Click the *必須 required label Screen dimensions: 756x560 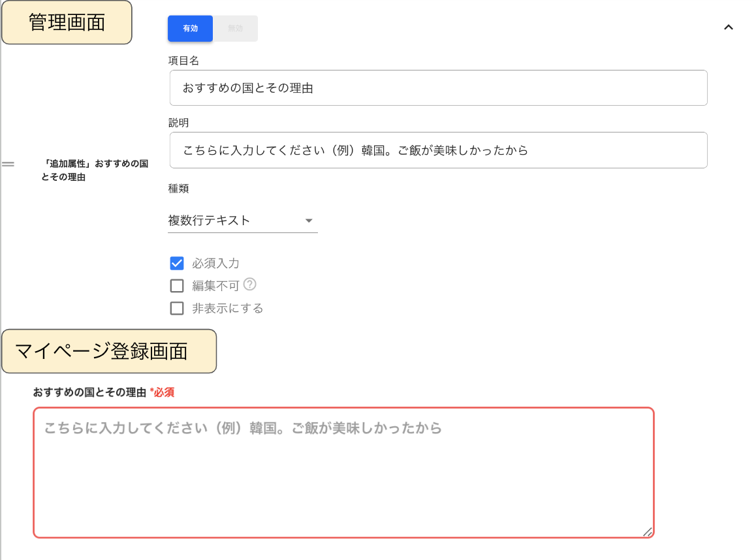(162, 392)
